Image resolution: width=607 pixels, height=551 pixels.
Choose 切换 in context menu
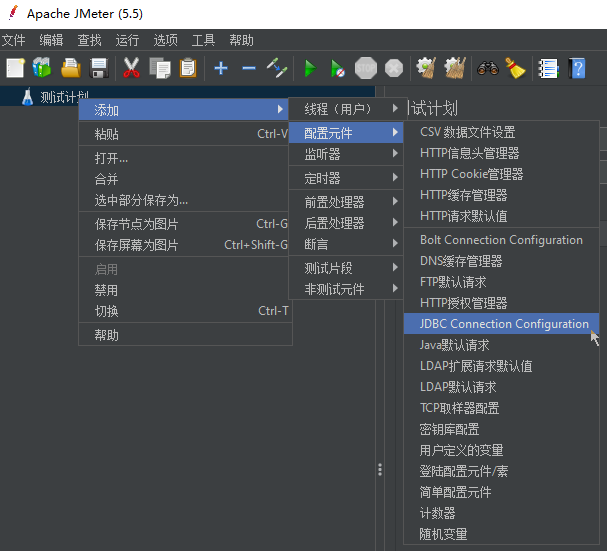pyautogui.click(x=185, y=311)
